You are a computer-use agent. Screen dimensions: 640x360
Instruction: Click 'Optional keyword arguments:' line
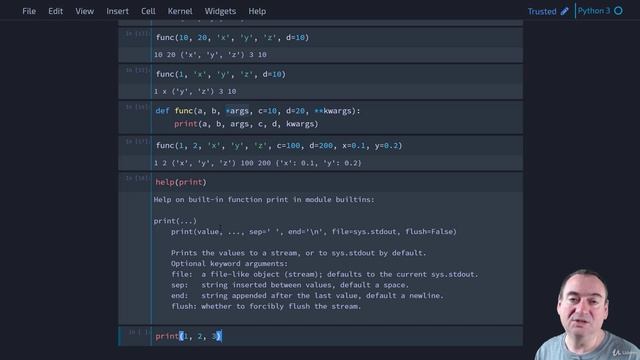229,264
